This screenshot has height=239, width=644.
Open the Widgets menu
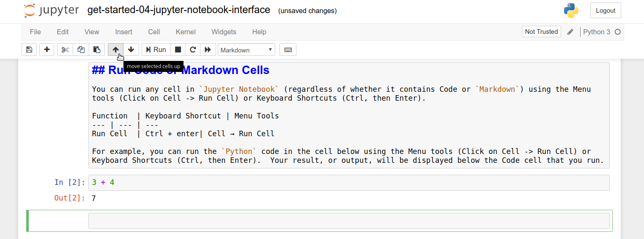tap(224, 32)
